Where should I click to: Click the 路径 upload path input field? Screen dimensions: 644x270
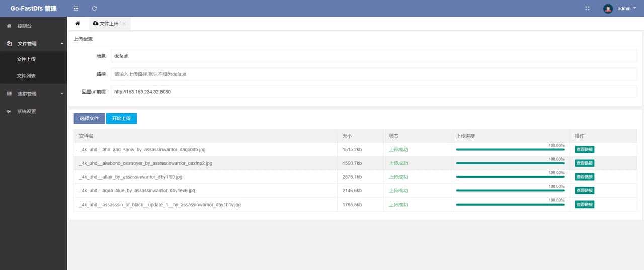pos(373,74)
